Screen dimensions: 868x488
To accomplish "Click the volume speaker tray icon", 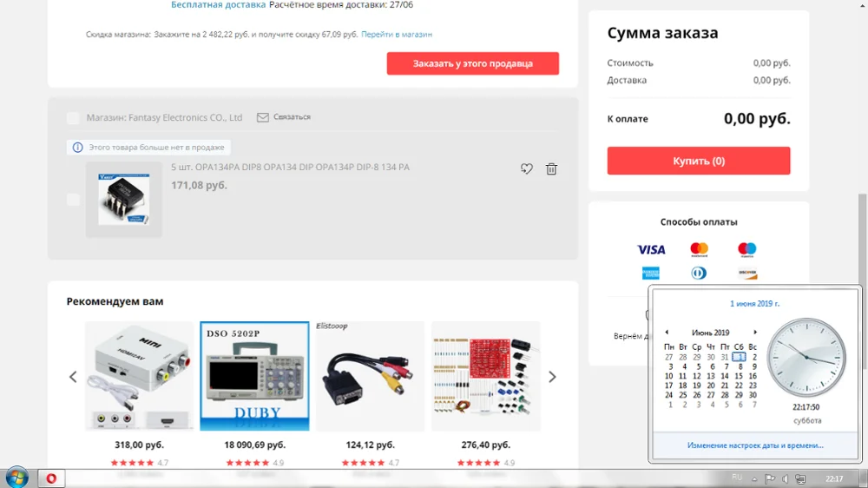I will click(785, 478).
